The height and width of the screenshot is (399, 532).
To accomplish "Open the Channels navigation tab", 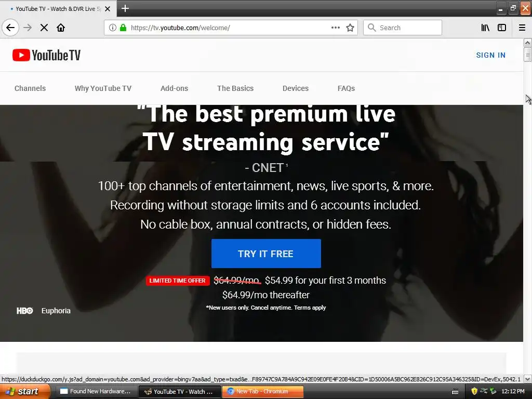I will coord(30,88).
